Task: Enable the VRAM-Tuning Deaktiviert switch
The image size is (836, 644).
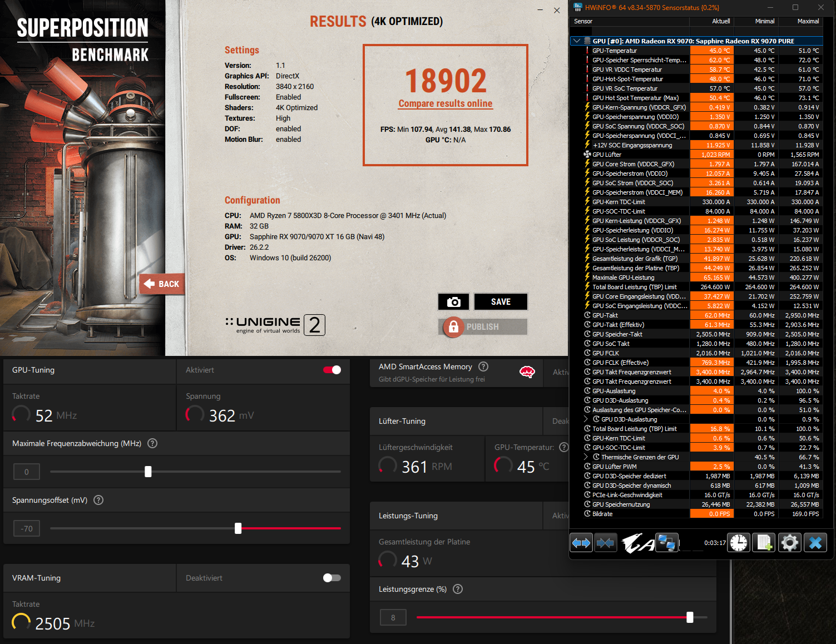Action: point(332,578)
